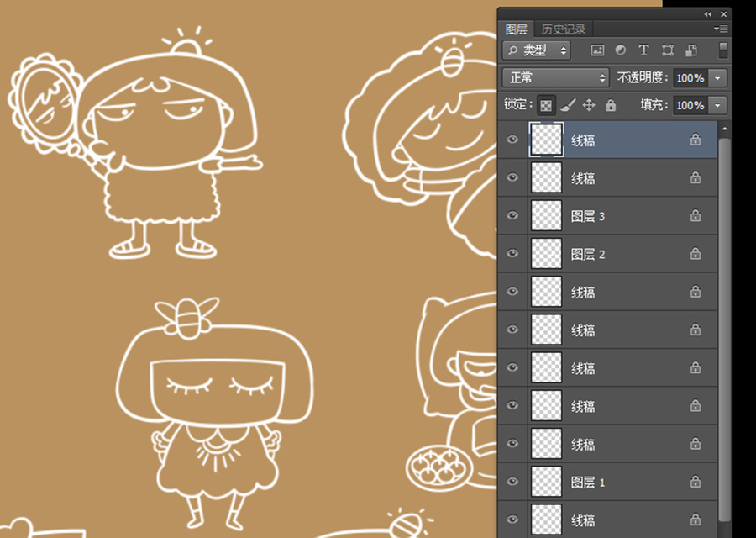
Task: Close the Layers panel with X
Action: click(x=724, y=14)
